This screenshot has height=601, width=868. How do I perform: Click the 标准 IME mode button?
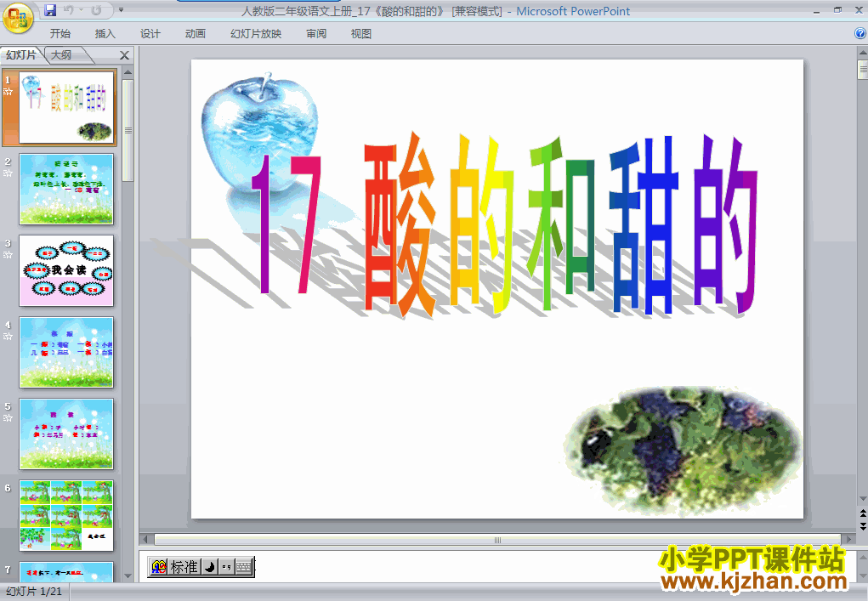coord(184,567)
